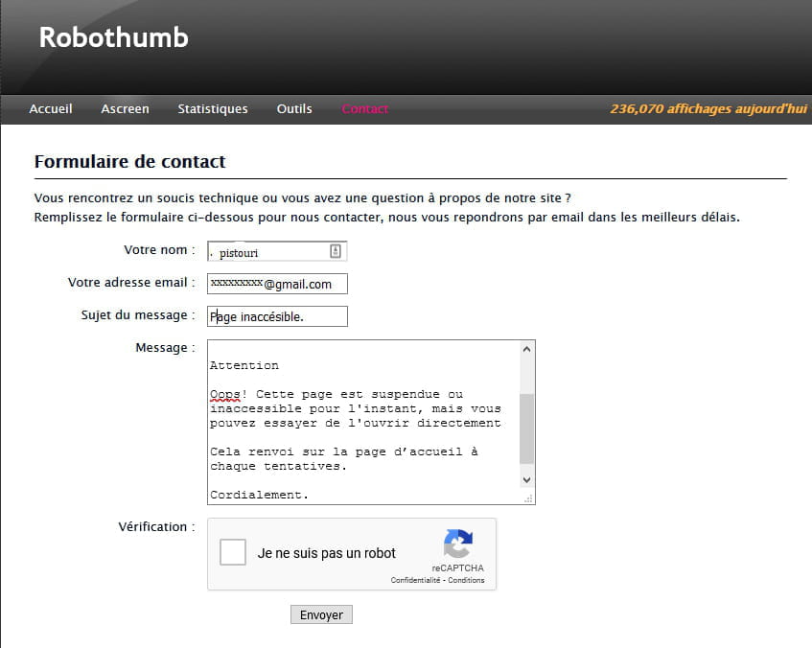Image resolution: width=812 pixels, height=648 pixels.
Task: Click the Votre nom input field
Action: click(x=277, y=251)
